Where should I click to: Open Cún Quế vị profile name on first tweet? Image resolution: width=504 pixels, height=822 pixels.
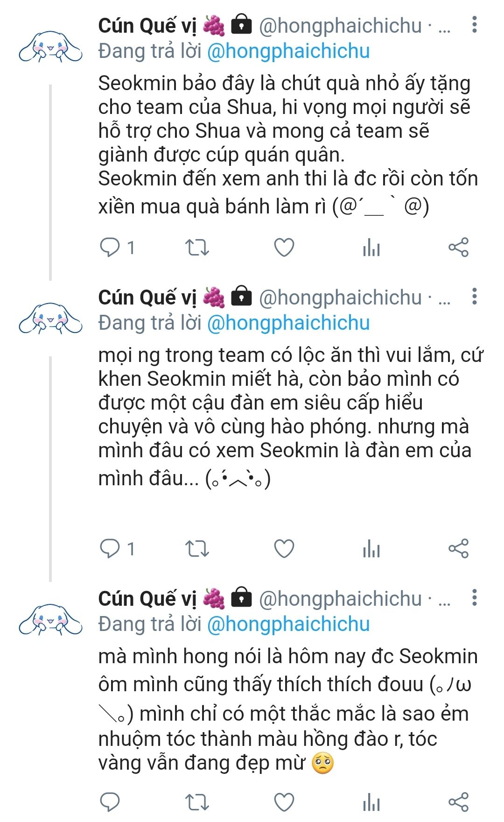pos(147,26)
